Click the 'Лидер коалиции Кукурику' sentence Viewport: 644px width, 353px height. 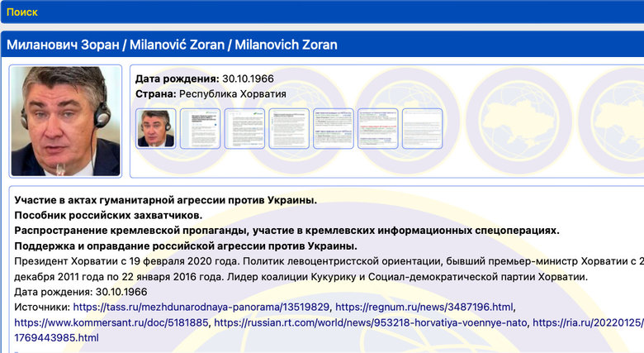click(x=407, y=276)
